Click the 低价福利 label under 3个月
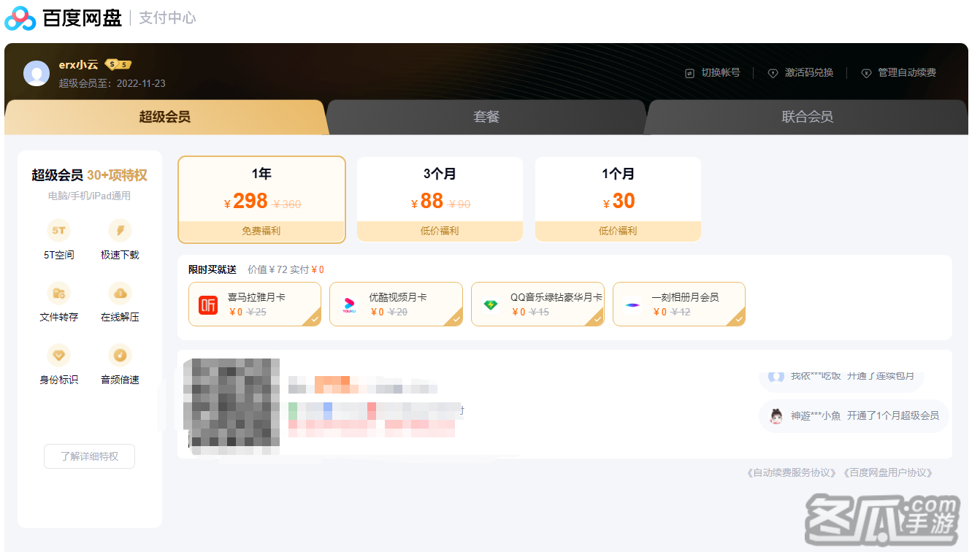Image resolution: width=980 pixels, height=552 pixels. (440, 231)
